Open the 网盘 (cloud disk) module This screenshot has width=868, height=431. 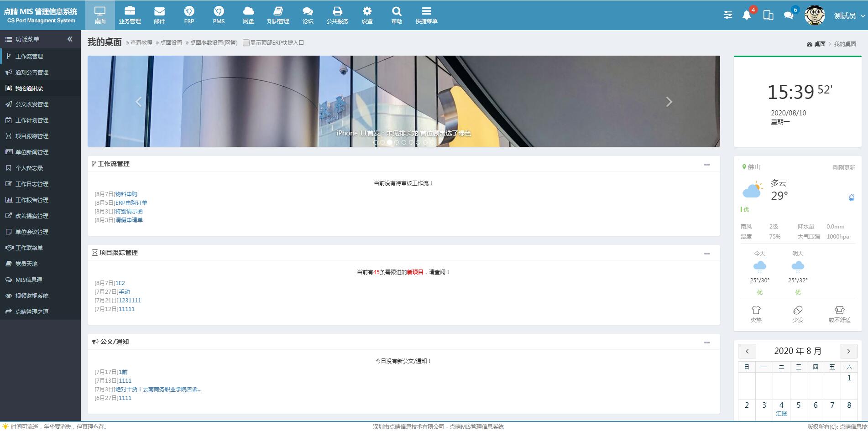click(248, 14)
